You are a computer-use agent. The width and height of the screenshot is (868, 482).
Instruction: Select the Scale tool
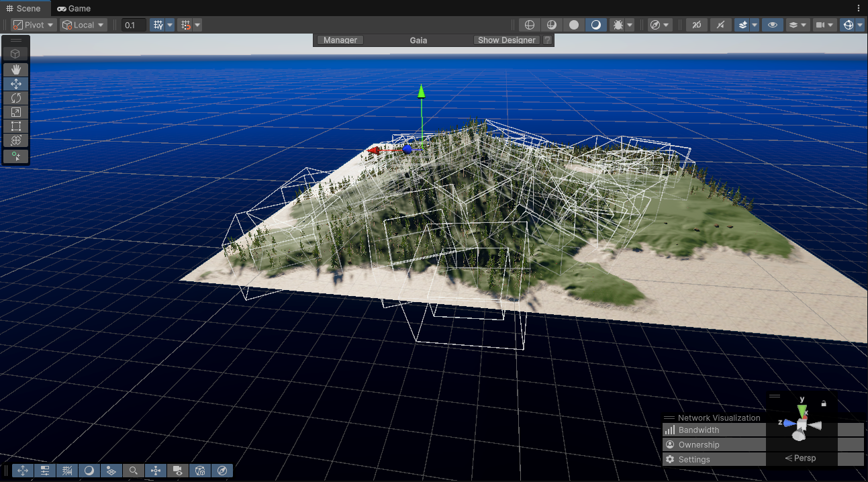click(16, 111)
